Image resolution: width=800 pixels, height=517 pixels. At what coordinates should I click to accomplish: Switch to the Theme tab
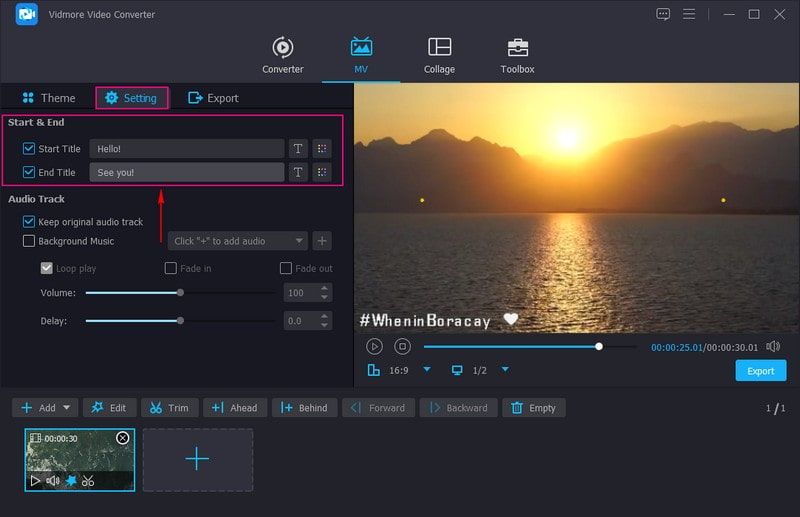click(x=48, y=98)
